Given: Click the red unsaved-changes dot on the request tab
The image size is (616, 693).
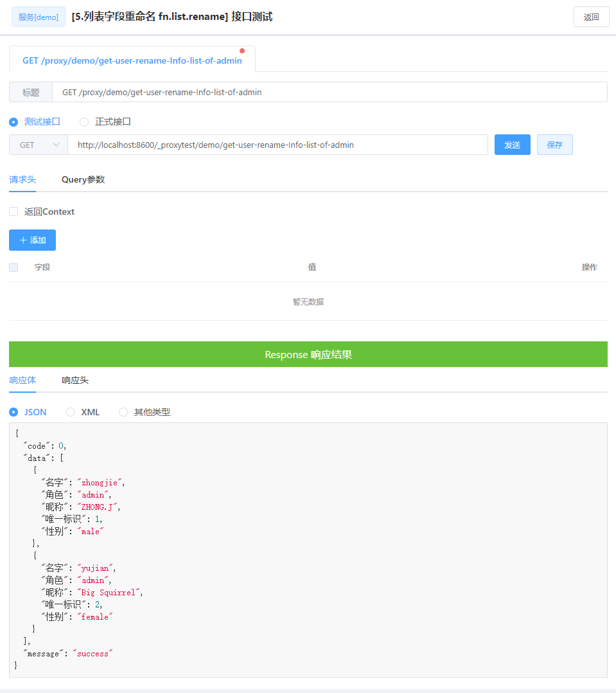Looking at the screenshot, I should pyautogui.click(x=242, y=50).
